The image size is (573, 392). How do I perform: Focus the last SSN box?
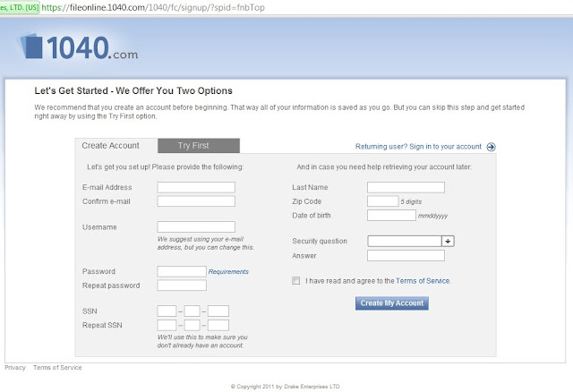click(218, 311)
